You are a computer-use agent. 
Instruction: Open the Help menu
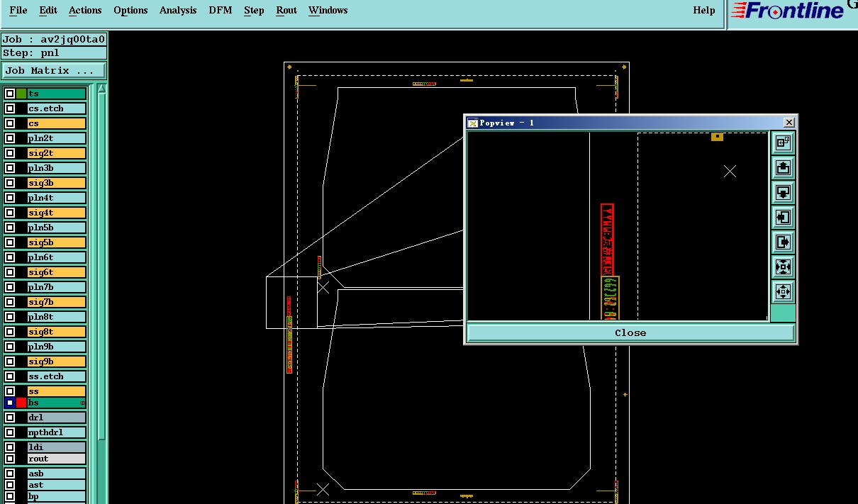point(704,11)
